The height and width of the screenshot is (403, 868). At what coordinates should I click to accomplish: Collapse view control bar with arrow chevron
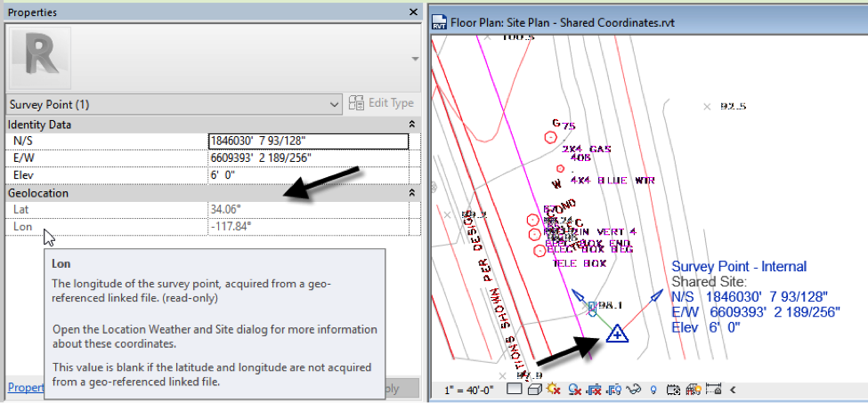(733, 390)
